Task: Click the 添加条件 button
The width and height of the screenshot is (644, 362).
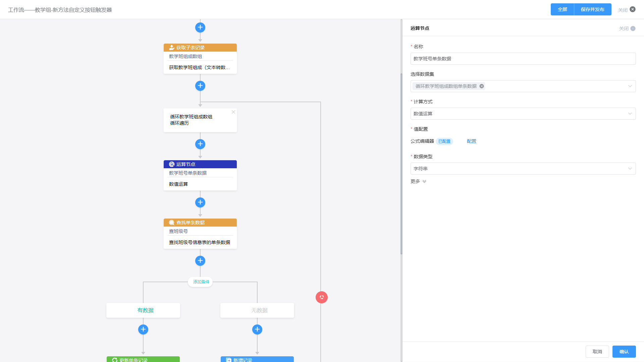Action: click(201, 282)
